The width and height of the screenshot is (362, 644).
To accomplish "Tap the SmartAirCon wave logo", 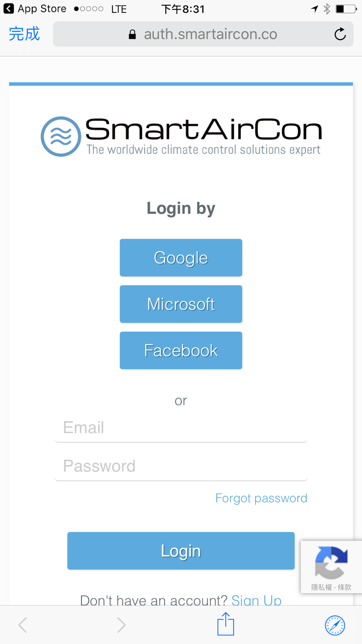I will (x=61, y=136).
